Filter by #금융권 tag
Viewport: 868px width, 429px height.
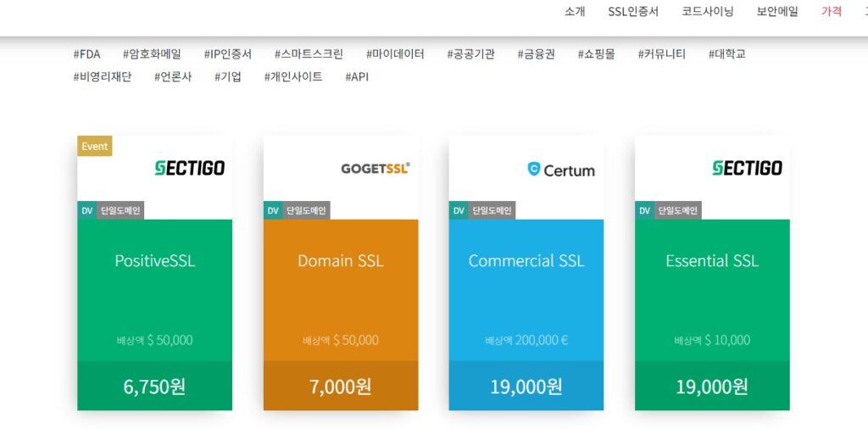pos(536,54)
